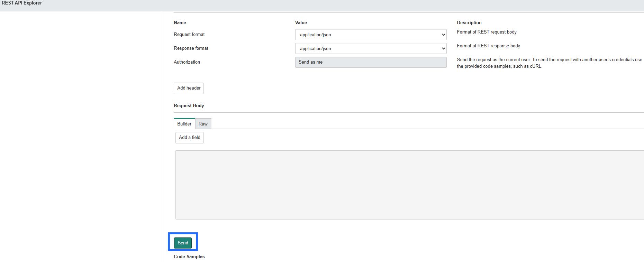Open the Response format dropdown
The height and width of the screenshot is (262, 644).
[x=371, y=48]
